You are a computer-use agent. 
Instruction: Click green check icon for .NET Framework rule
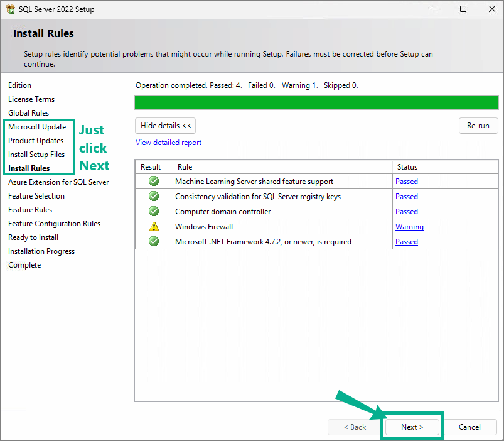pos(154,241)
